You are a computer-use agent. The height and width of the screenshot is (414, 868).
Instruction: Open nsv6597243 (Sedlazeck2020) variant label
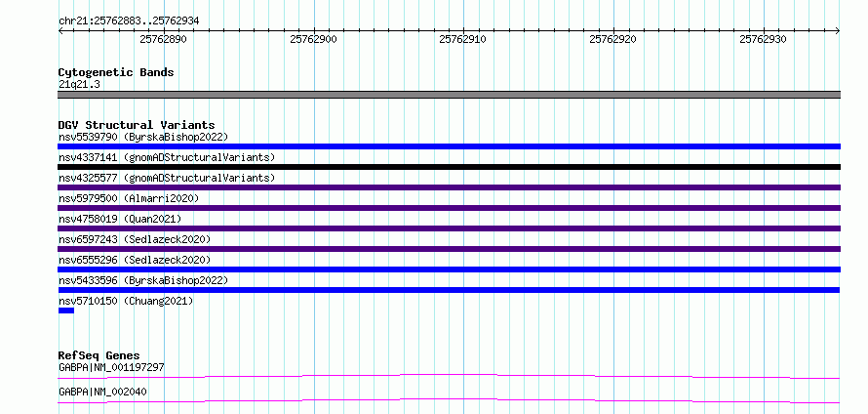tap(135, 239)
